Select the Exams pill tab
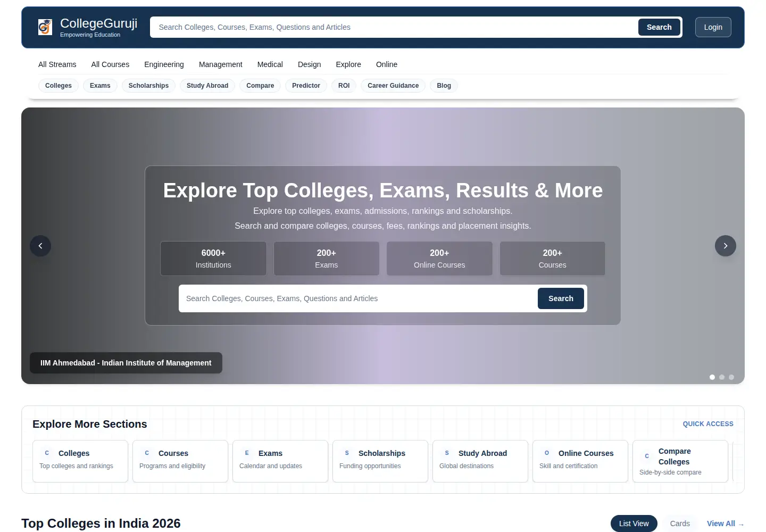Viewport: 766px width, 532px height. [100, 86]
